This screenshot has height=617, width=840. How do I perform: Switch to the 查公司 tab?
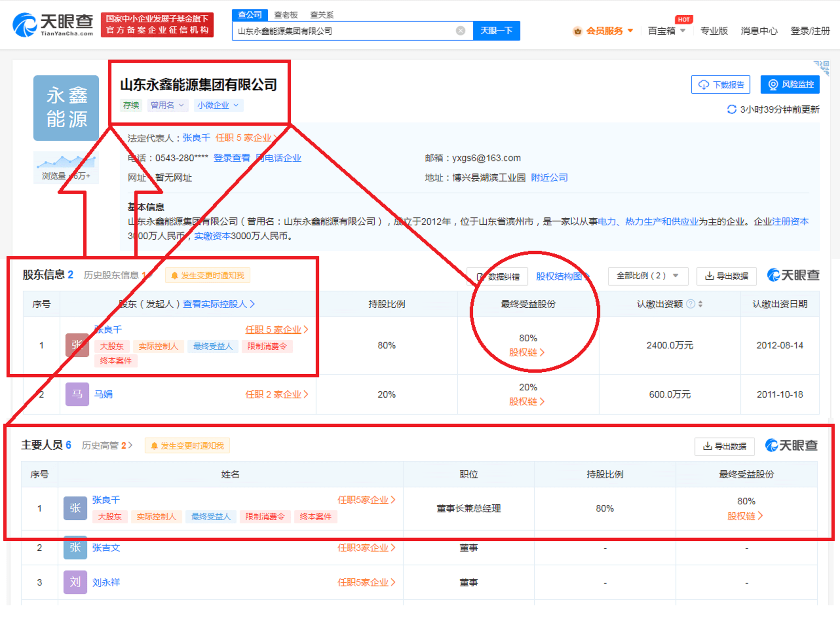(x=250, y=15)
